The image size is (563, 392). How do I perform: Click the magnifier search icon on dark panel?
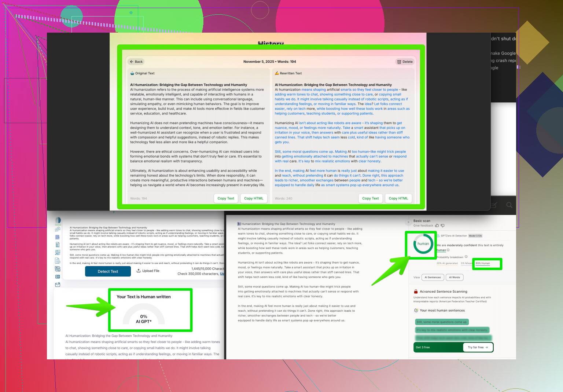point(509,205)
